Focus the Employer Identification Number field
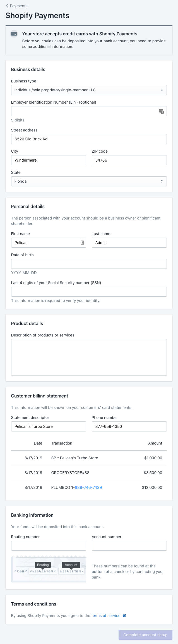This screenshot has width=178, height=644. click(89, 111)
